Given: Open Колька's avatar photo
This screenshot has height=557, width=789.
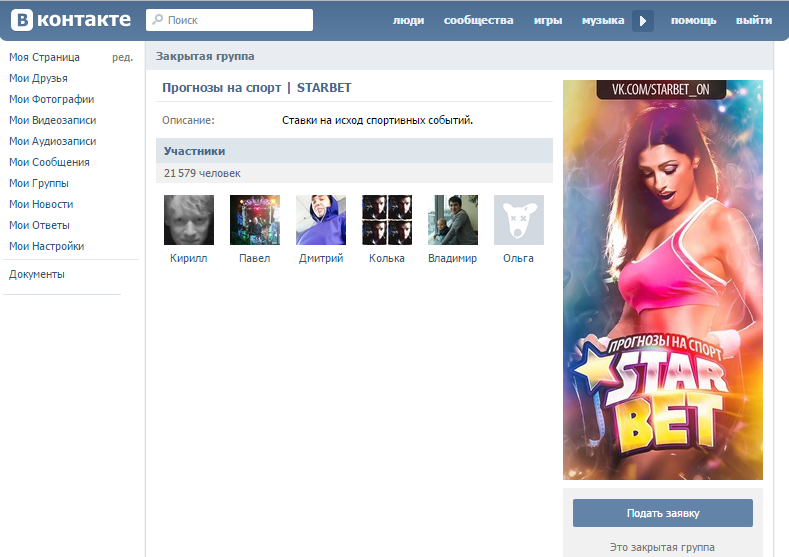Looking at the screenshot, I should 386,220.
